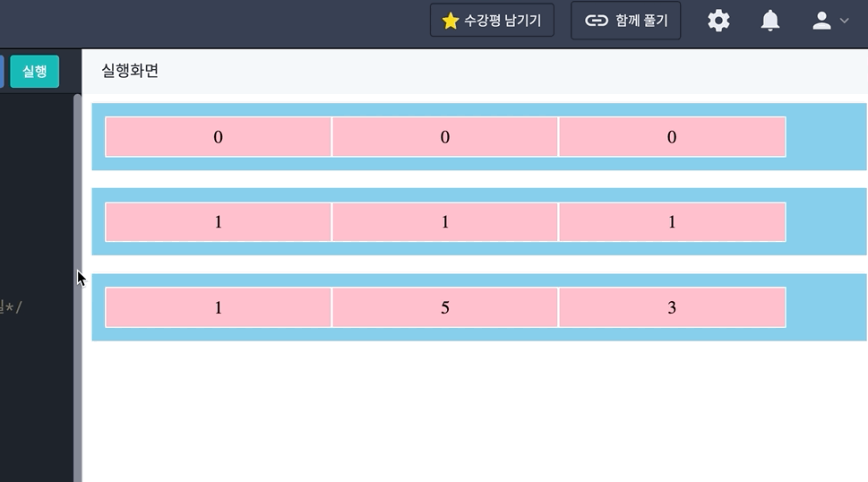868x482 pixels.
Task: Open the settings gear icon
Action: [x=718, y=21]
